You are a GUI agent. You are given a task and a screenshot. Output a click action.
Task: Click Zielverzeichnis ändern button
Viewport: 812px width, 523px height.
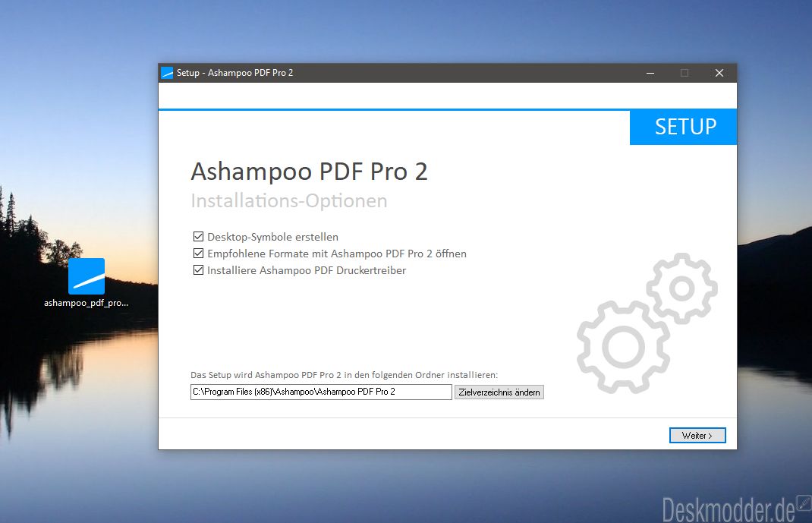[499, 392]
